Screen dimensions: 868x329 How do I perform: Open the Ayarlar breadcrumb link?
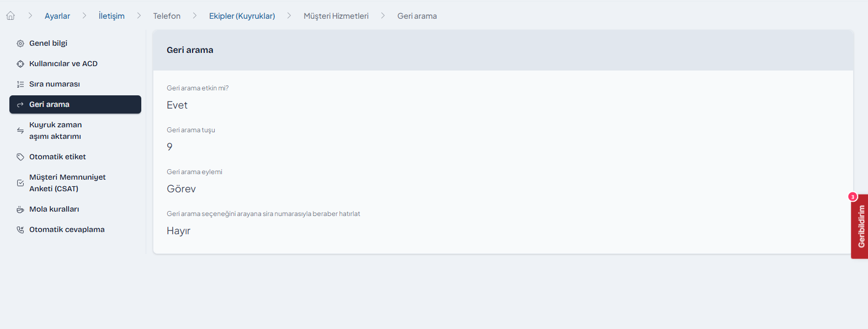[x=57, y=16]
